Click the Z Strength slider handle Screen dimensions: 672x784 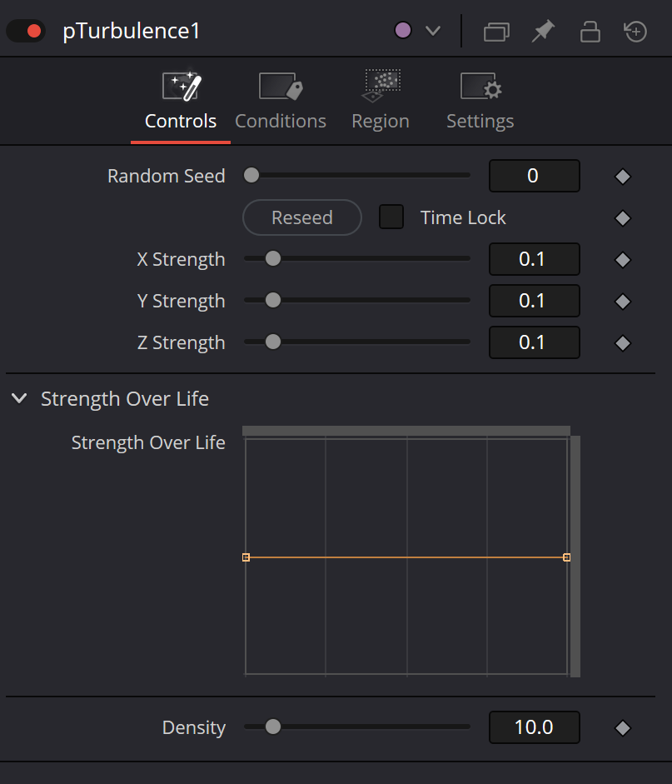point(273,342)
